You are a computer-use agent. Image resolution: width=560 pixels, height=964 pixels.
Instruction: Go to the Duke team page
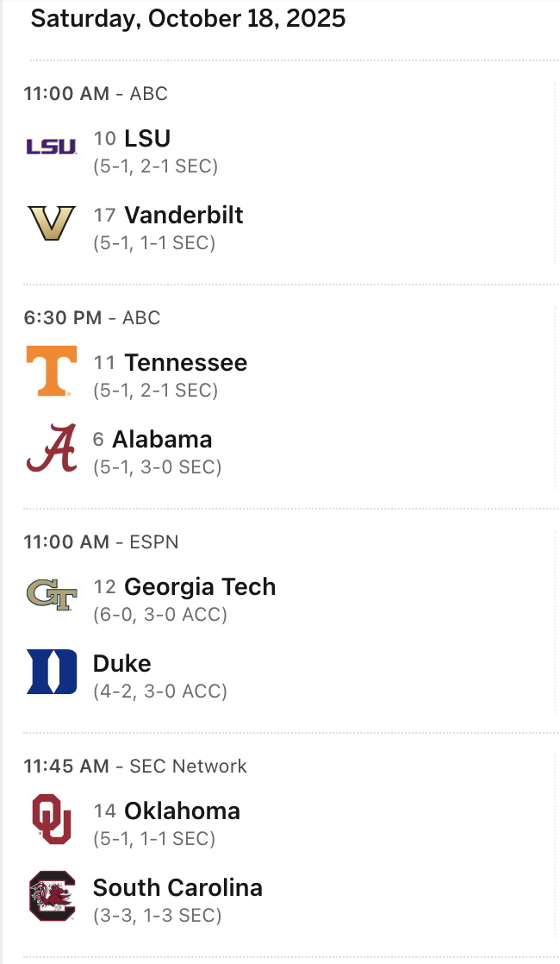pyautogui.click(x=122, y=663)
